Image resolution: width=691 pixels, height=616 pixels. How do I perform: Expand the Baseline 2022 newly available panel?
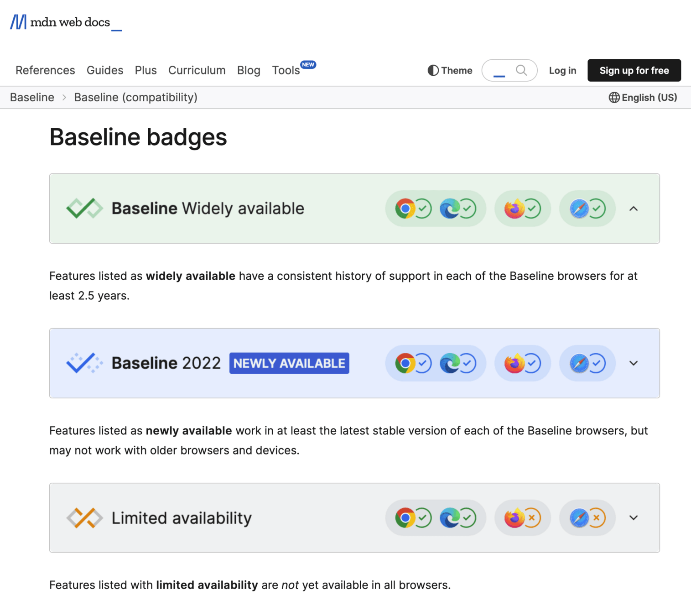[634, 363]
